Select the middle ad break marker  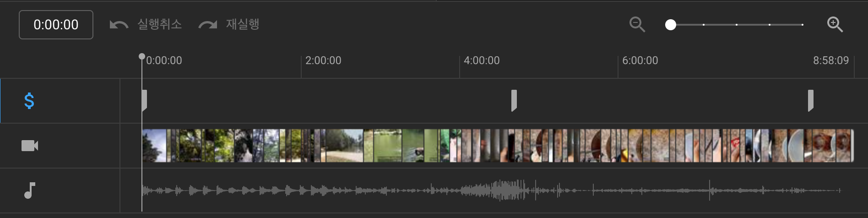tap(514, 101)
